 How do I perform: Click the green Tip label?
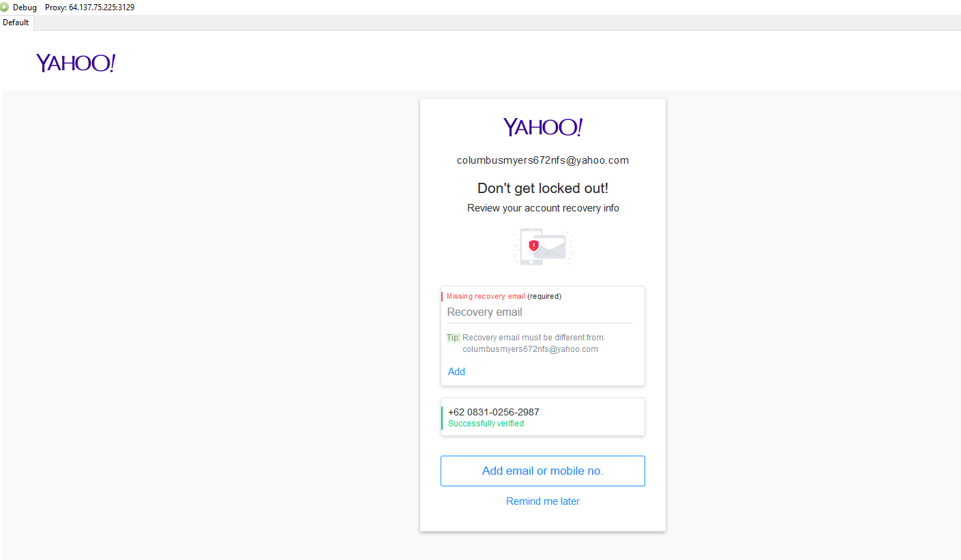454,338
